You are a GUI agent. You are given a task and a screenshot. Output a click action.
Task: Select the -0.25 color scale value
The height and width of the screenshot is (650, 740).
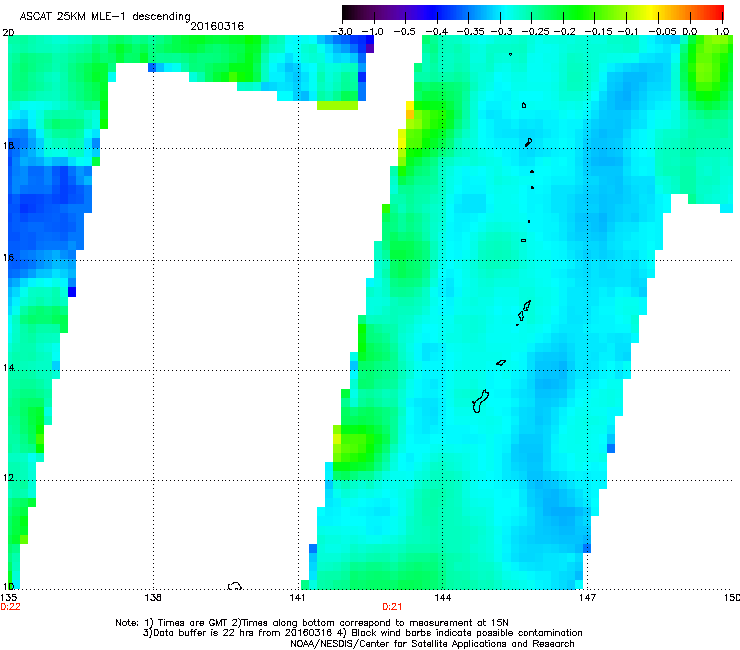pos(536,32)
